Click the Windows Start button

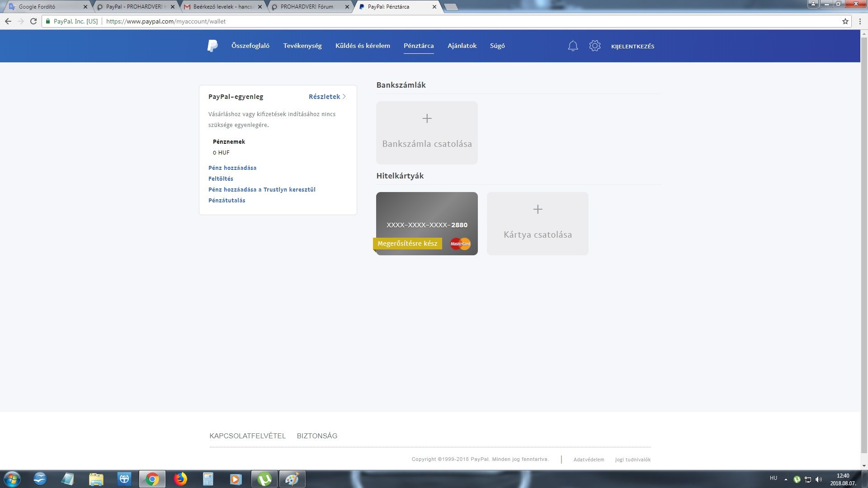[12, 479]
